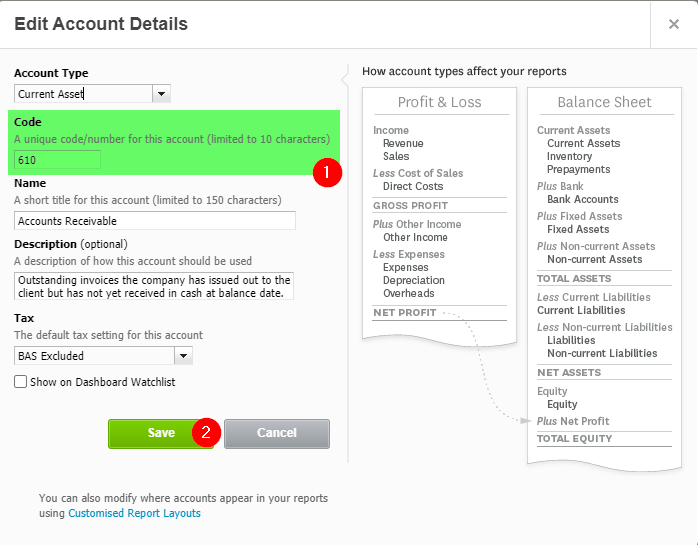698x545 pixels.
Task: Expand the Tax dropdown arrow
Action: [183, 356]
